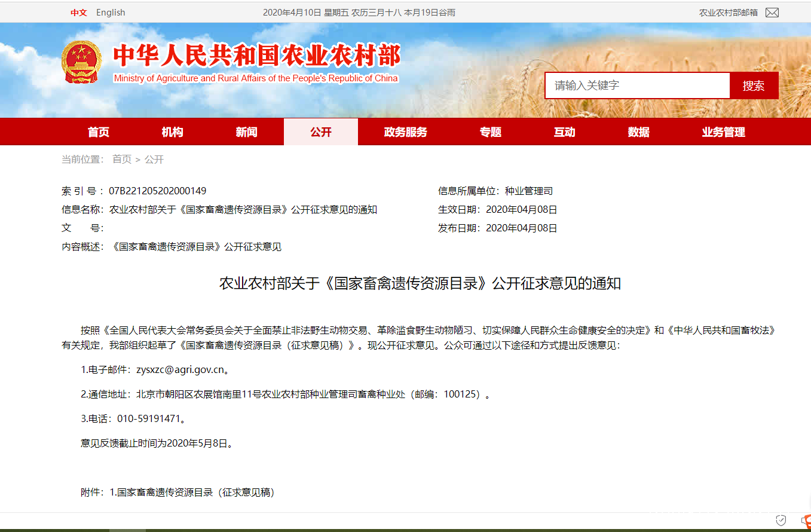Viewport: 811px width, 532px height.
Task: Click the notice headline above the body text
Action: (420, 283)
